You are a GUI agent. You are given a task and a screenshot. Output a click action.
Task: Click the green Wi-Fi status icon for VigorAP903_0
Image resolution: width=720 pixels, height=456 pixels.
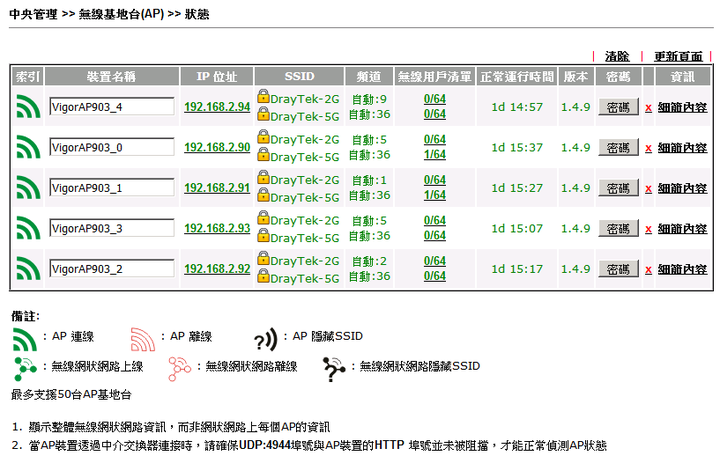[28, 147]
